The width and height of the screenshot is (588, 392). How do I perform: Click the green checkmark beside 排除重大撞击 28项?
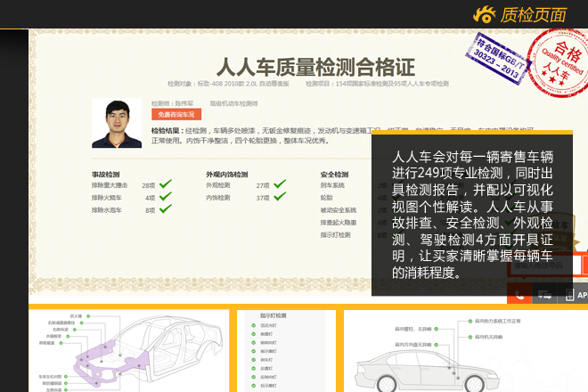[166, 184]
